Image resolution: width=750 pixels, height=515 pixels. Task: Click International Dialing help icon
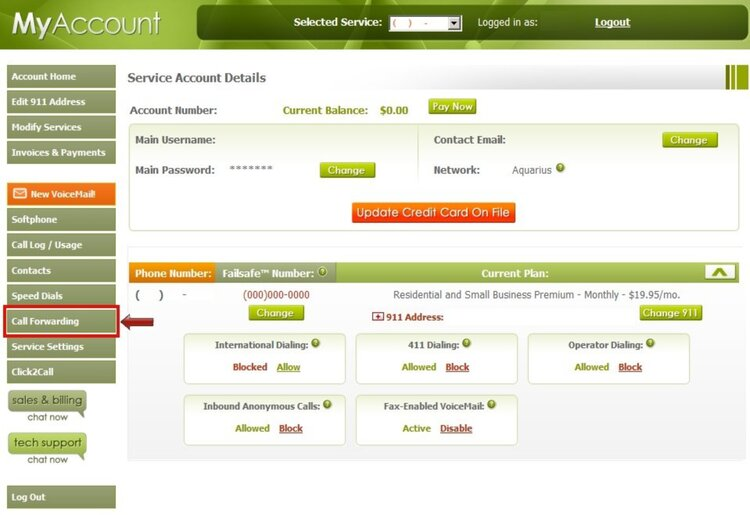[x=316, y=344]
